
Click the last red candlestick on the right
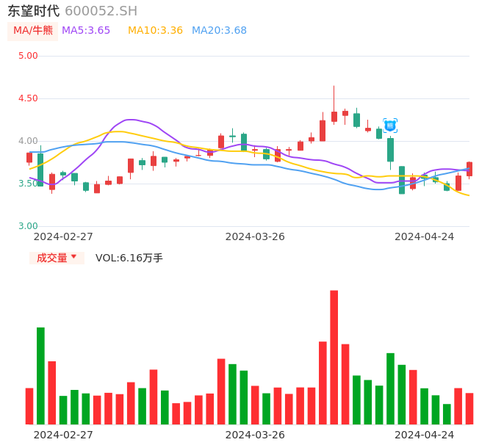(x=469, y=169)
